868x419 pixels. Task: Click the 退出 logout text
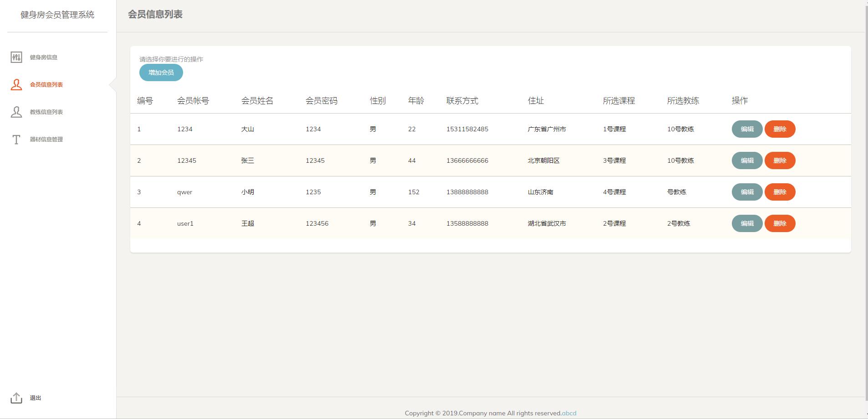tap(36, 398)
